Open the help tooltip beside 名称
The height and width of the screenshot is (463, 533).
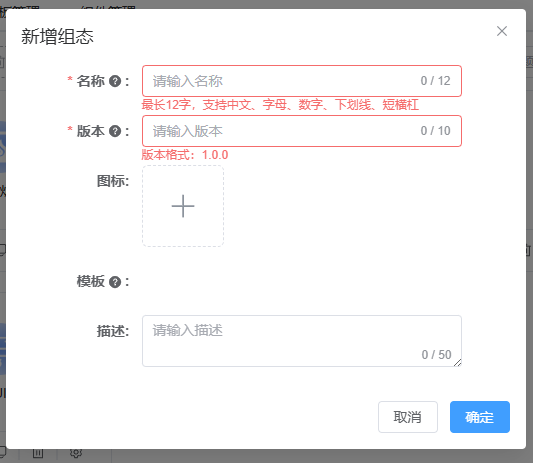pos(115,81)
